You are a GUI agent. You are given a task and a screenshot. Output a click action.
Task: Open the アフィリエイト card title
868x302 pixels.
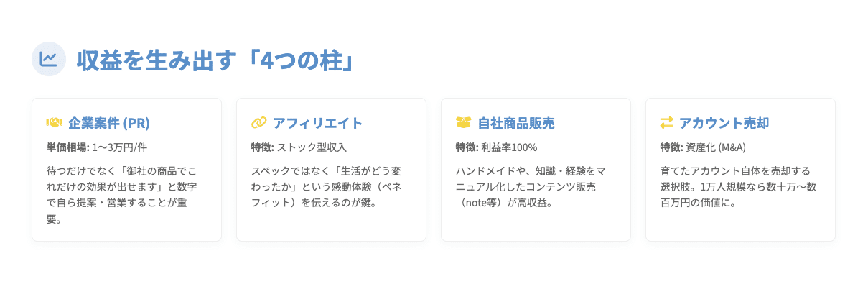pyautogui.click(x=318, y=123)
